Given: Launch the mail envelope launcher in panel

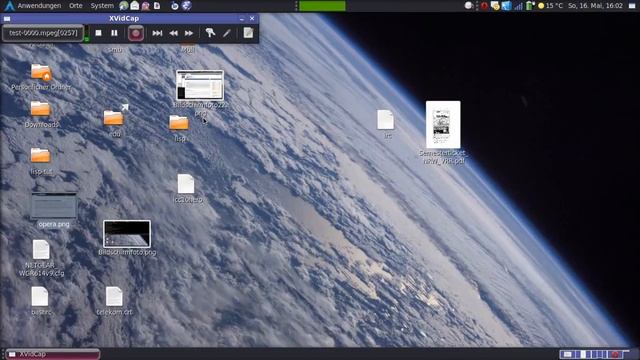Looking at the screenshot, I should coord(134,6).
